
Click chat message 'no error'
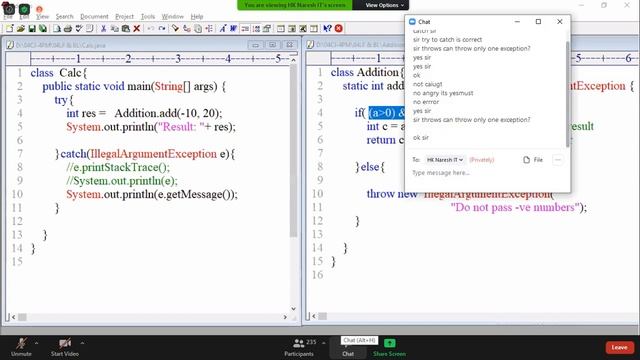pos(426,102)
